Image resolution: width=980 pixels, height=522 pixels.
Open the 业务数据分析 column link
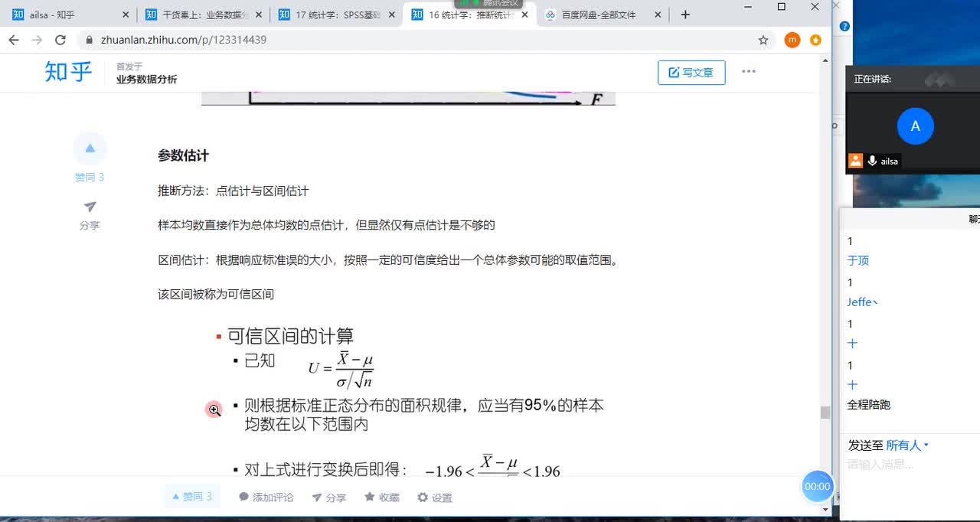146,80
